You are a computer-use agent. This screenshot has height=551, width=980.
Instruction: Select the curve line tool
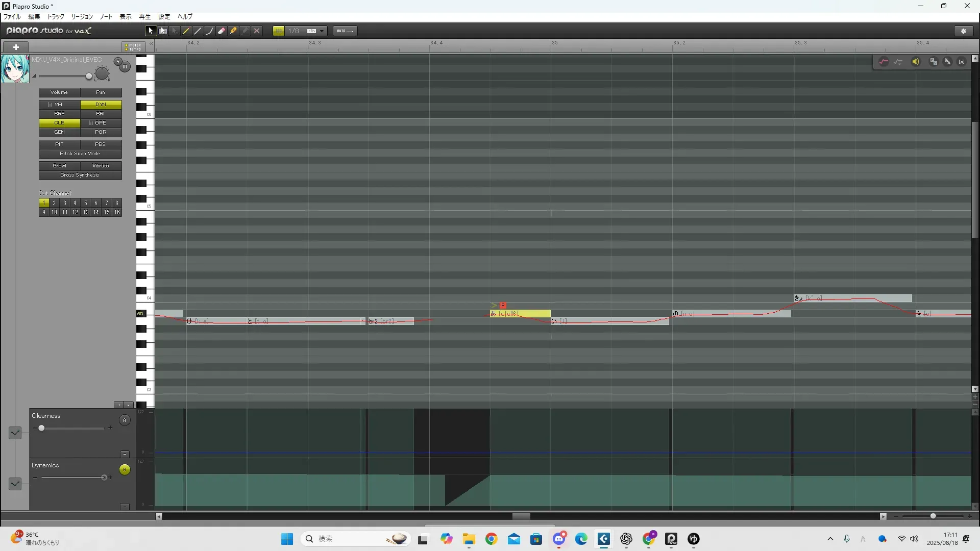[209, 31]
